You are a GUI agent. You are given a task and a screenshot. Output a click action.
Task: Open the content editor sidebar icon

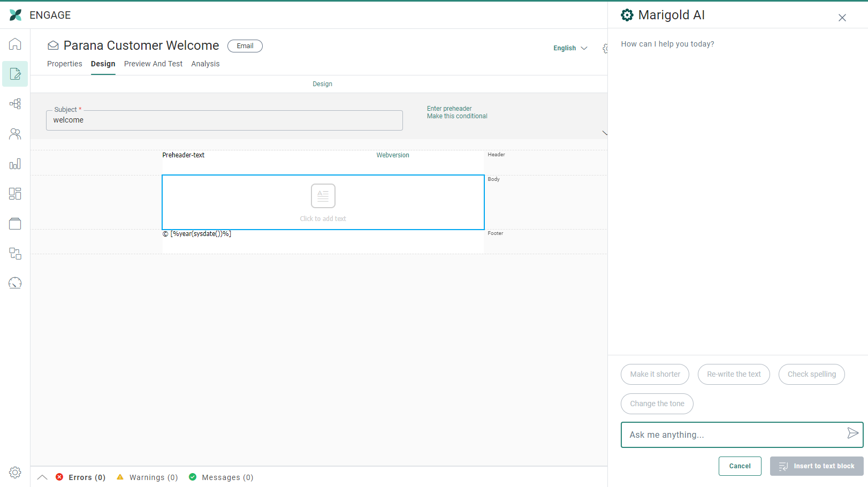[15, 74]
